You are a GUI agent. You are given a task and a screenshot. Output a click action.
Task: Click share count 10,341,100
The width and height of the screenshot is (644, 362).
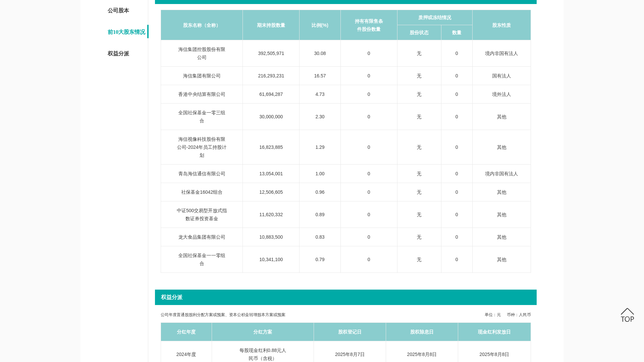point(271,259)
